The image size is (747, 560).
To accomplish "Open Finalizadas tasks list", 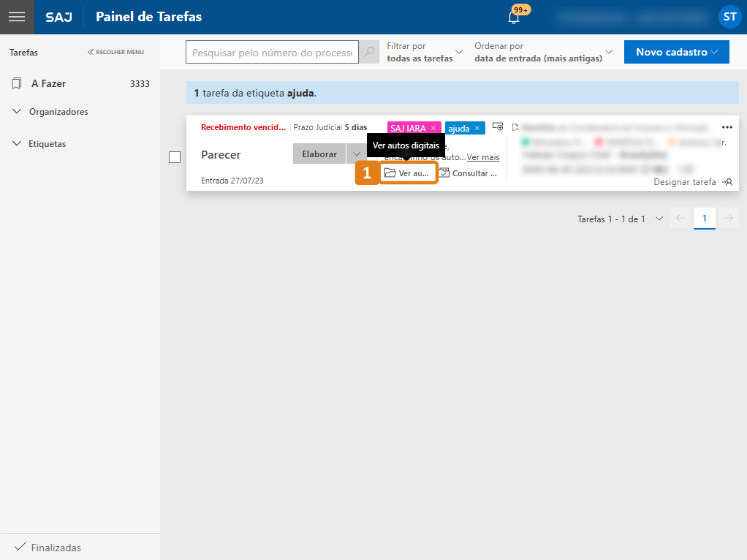I will click(56, 548).
